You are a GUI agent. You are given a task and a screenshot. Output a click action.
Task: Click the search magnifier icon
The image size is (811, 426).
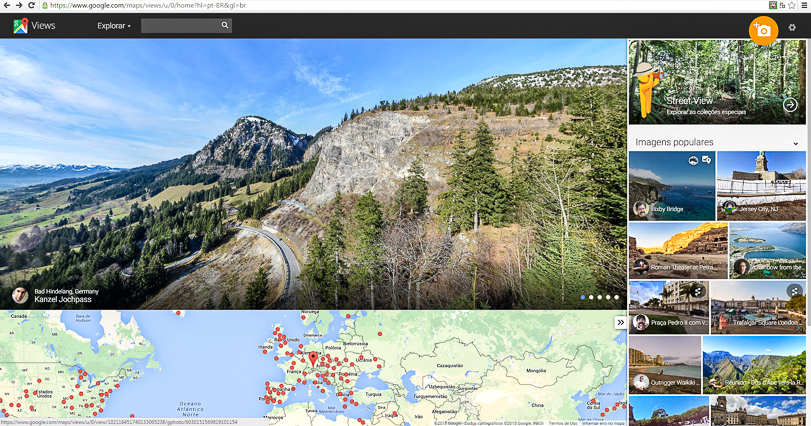tap(225, 26)
